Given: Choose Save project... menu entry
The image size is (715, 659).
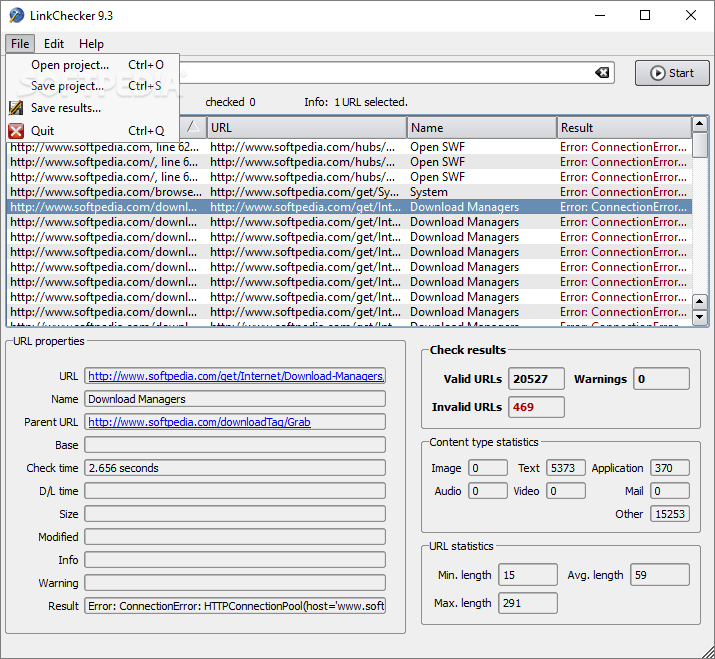Looking at the screenshot, I should pyautogui.click(x=93, y=86).
